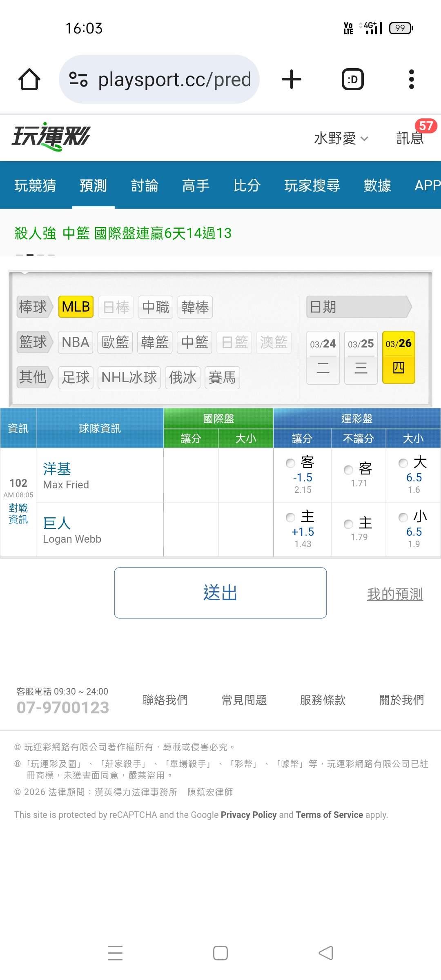Click the 玩運彩 site logo

(x=51, y=137)
